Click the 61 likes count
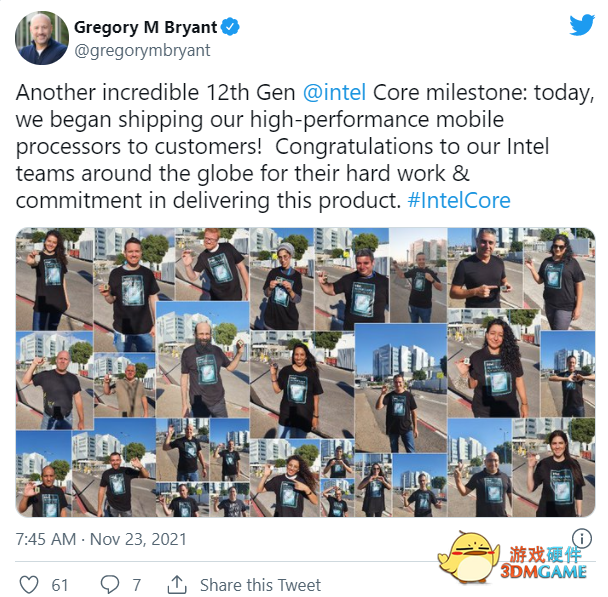 tap(60, 585)
